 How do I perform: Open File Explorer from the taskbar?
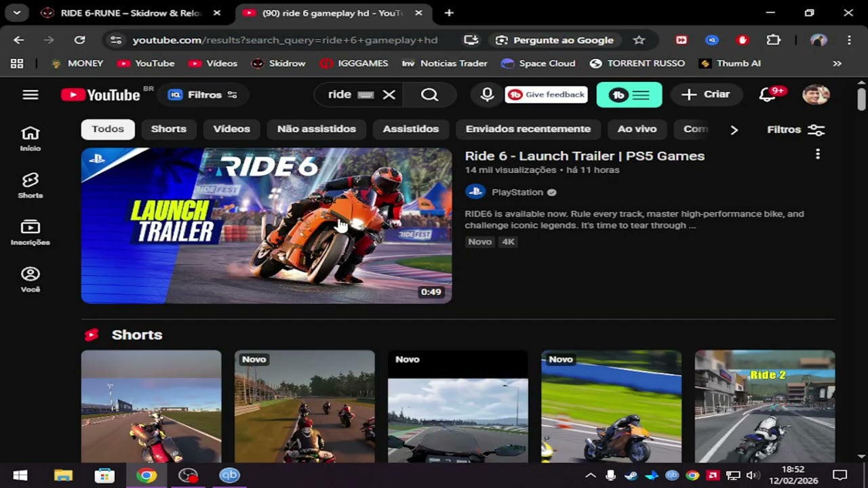pyautogui.click(x=63, y=475)
